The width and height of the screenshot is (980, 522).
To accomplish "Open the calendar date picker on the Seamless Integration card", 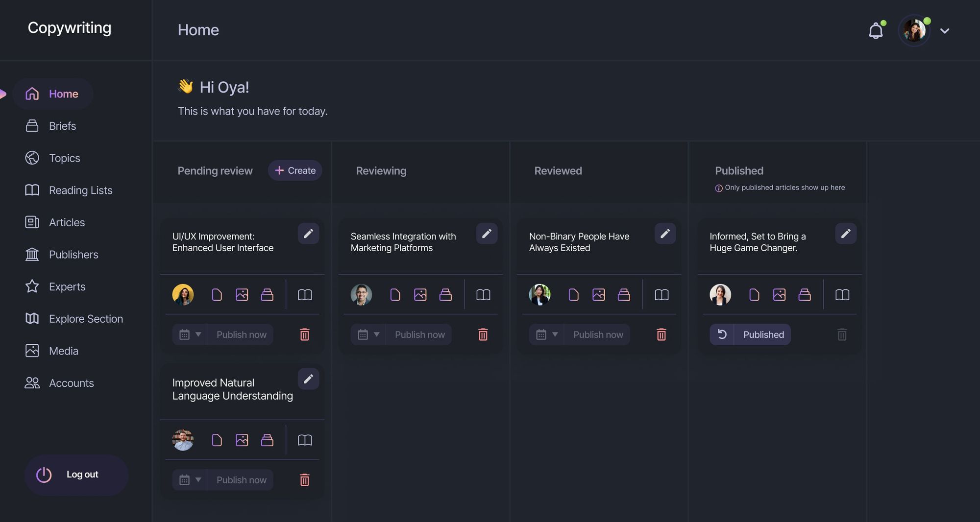I will (x=363, y=334).
